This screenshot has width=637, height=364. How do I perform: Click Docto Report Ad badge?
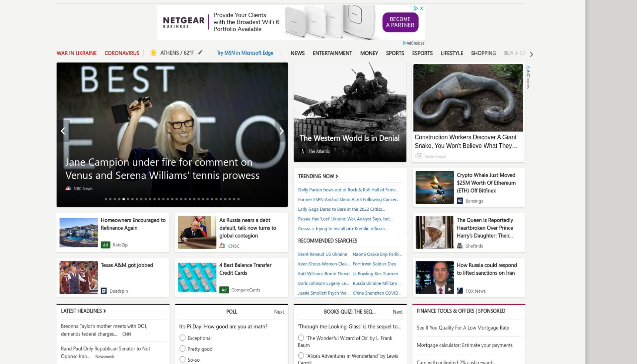click(419, 156)
